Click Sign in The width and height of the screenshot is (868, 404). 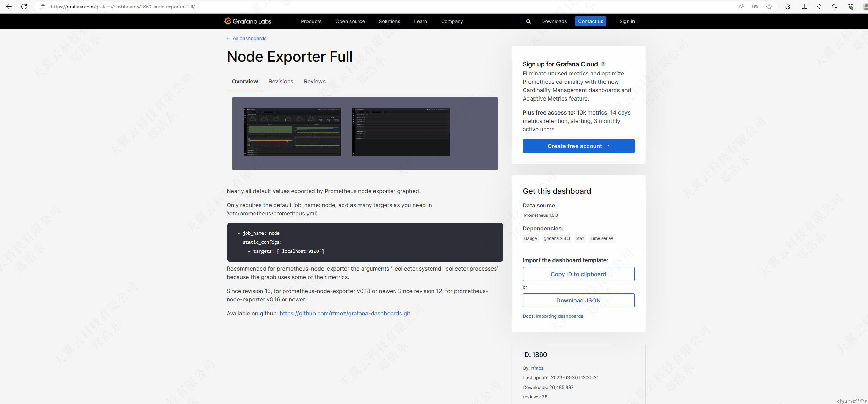coord(627,21)
